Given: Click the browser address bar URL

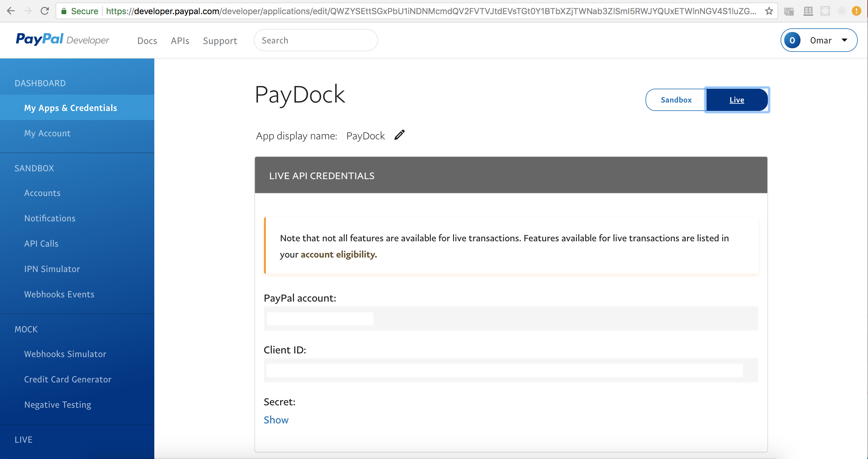Looking at the screenshot, I should tap(431, 11).
